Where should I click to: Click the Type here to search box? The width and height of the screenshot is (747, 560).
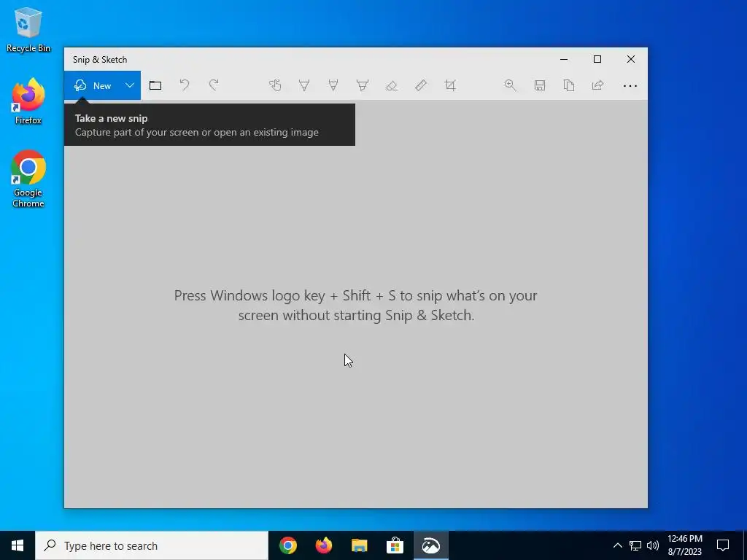(152, 545)
